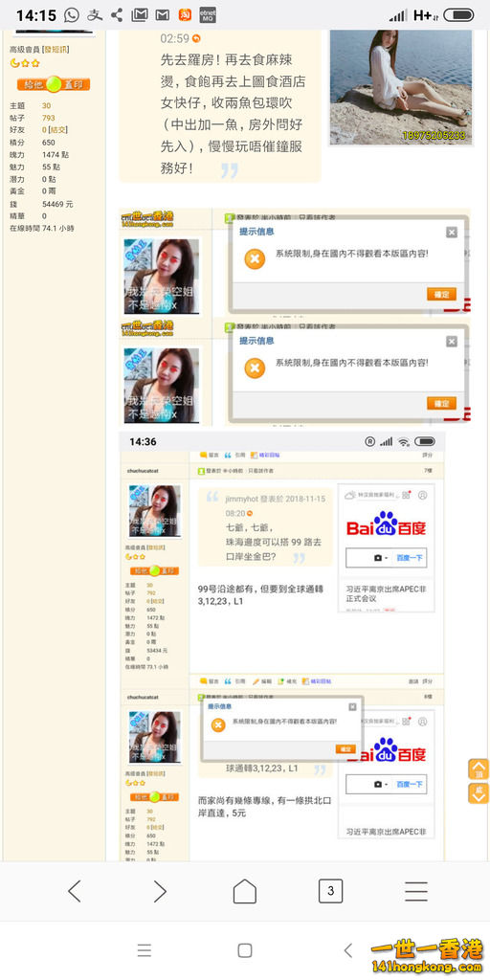Click 補充 in the embedded 14:36 screenshot
Viewport: 490px width, 980px height.
click(287, 681)
